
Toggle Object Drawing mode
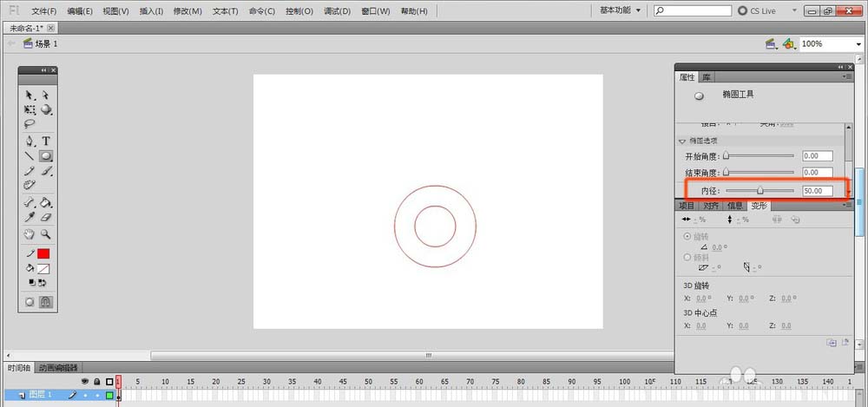pyautogui.click(x=30, y=302)
